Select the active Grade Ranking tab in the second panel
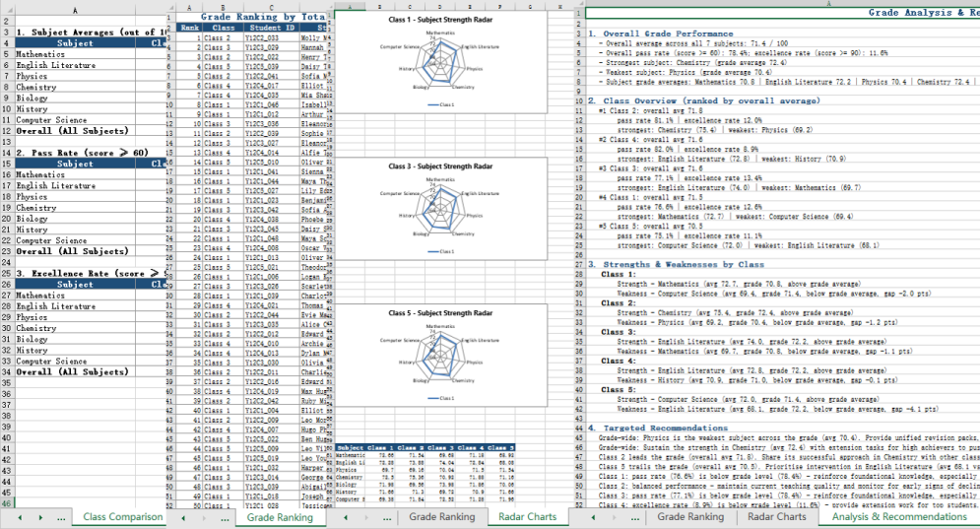The width and height of the screenshot is (980, 529). (x=280, y=517)
